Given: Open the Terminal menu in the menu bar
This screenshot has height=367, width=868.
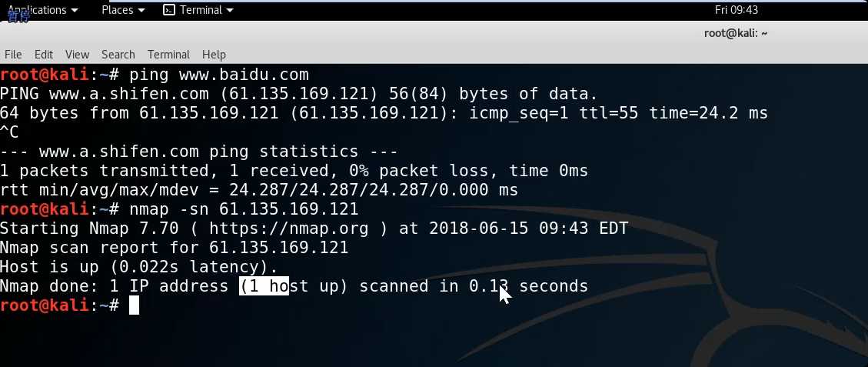Looking at the screenshot, I should point(168,54).
